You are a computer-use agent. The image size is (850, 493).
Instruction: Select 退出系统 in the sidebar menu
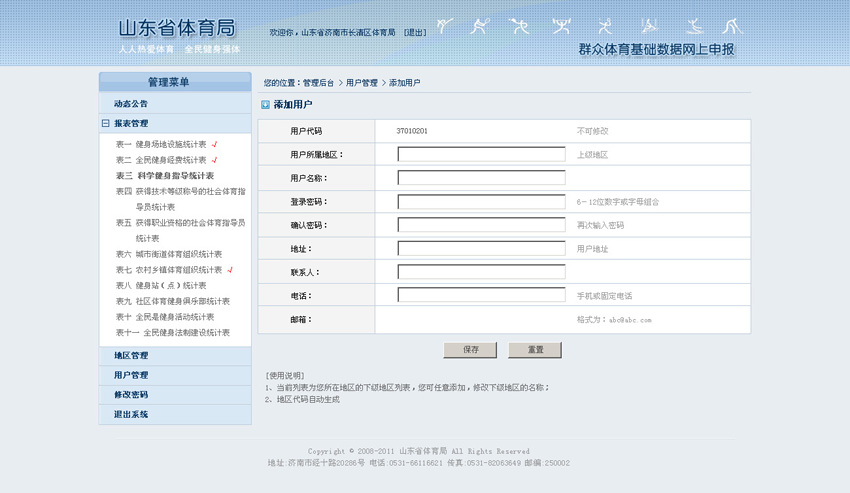pos(131,414)
